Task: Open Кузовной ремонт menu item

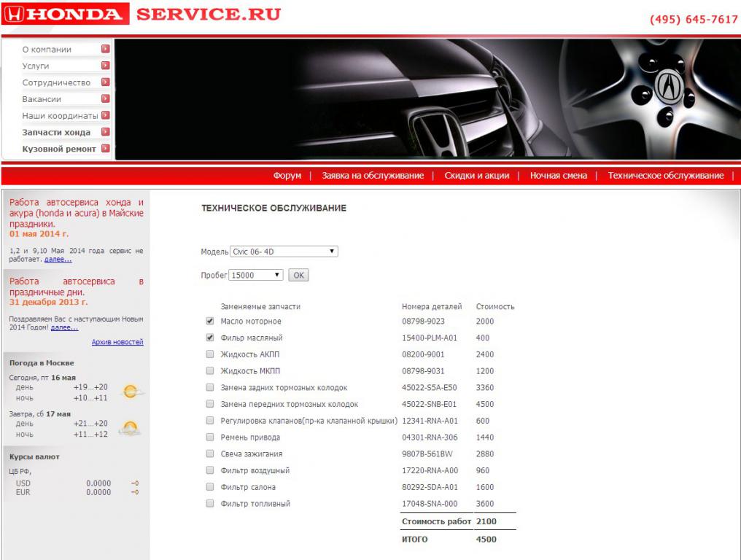Action: coord(59,149)
